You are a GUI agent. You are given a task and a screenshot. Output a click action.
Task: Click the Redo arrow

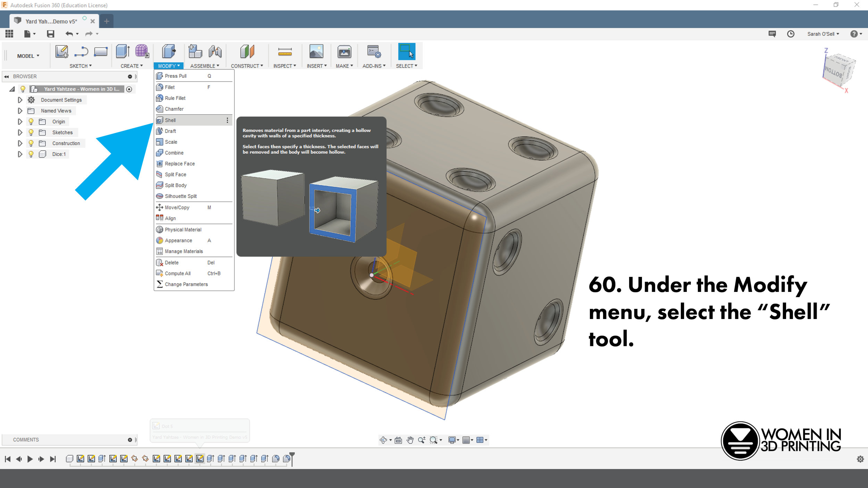pos(89,34)
